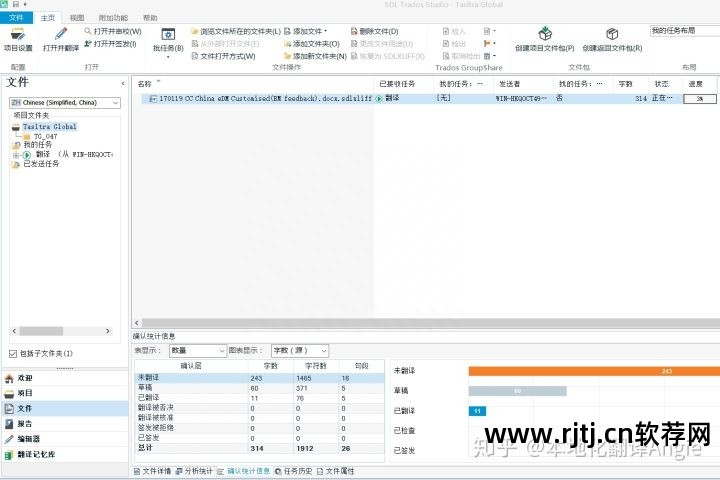Click 添加新文件夹(N) command
Image resolution: width=720 pixels, height=480 pixels.
click(315, 56)
